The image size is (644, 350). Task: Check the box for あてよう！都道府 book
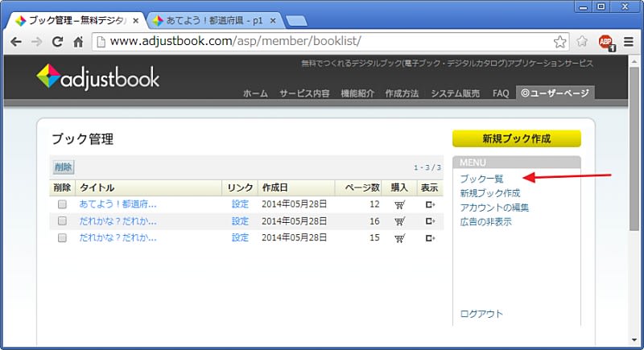pos(62,204)
